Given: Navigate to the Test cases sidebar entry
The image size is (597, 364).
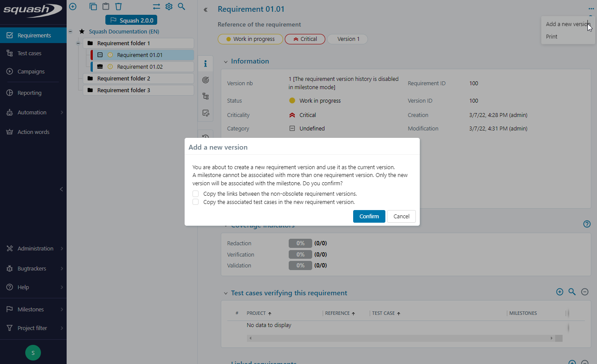Looking at the screenshot, I should (30, 53).
